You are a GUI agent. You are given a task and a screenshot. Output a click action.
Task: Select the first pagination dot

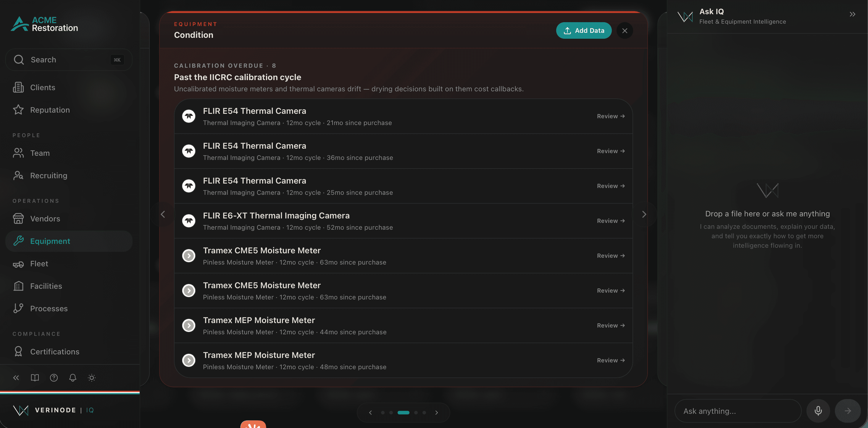(x=383, y=413)
